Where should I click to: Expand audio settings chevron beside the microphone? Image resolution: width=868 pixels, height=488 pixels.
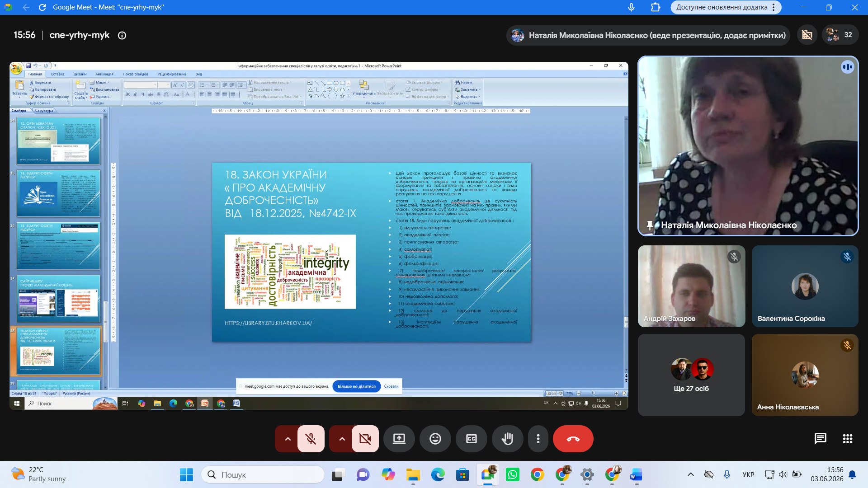[288, 439]
